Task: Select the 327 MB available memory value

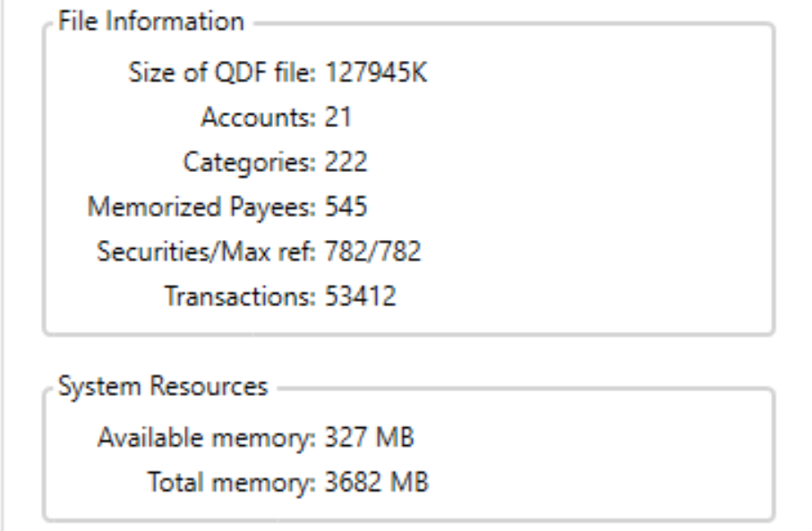Action: [370, 438]
